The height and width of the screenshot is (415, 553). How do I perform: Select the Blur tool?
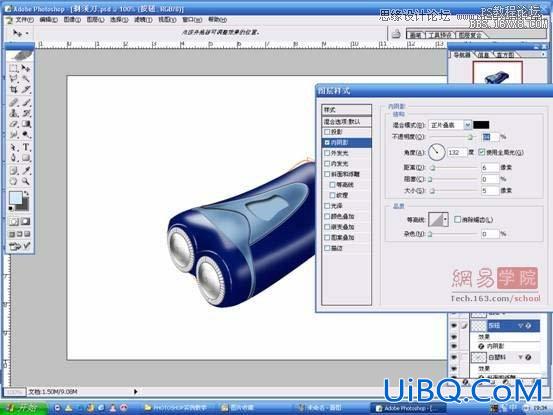point(14,134)
